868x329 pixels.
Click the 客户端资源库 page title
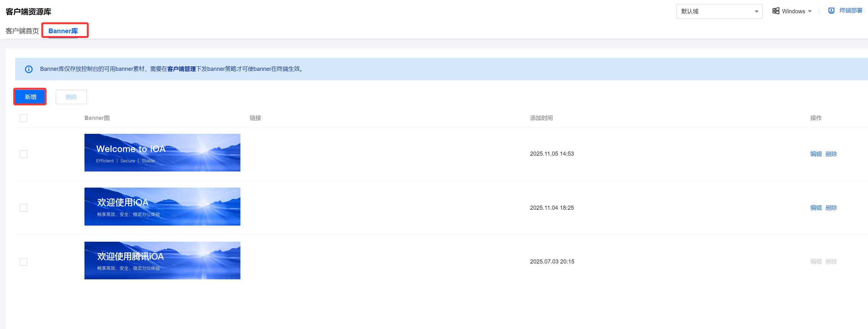[x=29, y=12]
